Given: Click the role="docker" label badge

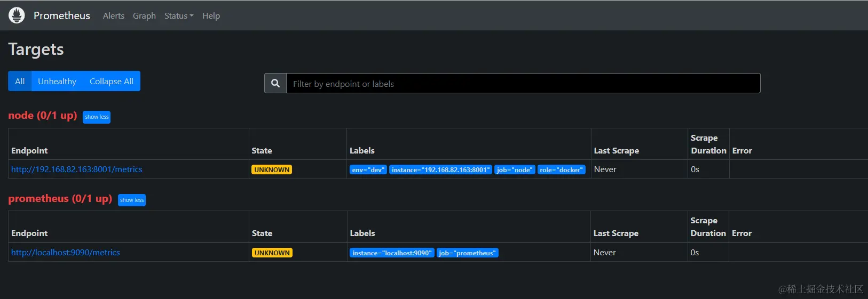Looking at the screenshot, I should pyautogui.click(x=561, y=169).
